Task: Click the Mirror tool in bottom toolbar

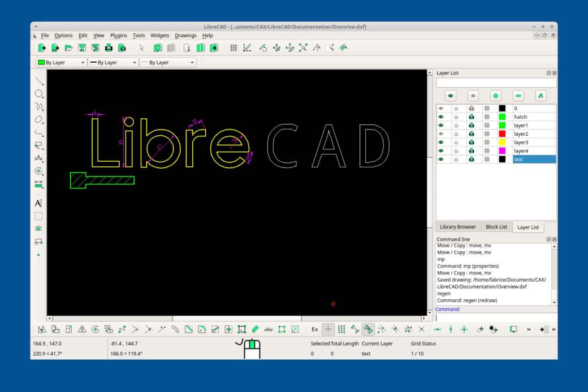Action: 82,329
